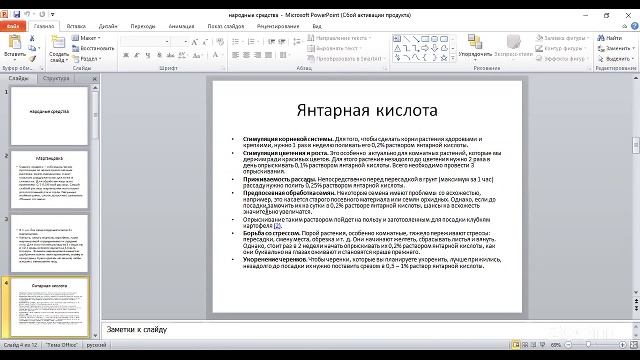Toggle Bold formatting
This screenshot has width=640, height=360.
coord(126,55)
